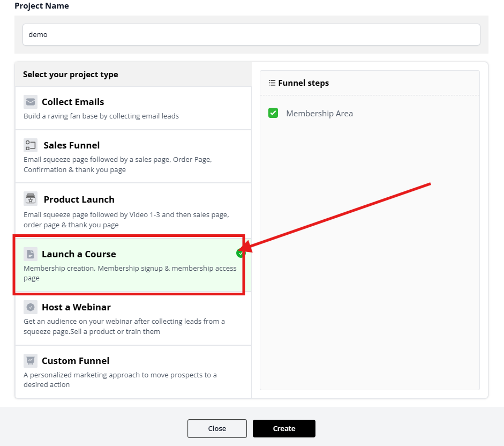
Task: Click 'Build a raving fan base' description
Action: (101, 116)
